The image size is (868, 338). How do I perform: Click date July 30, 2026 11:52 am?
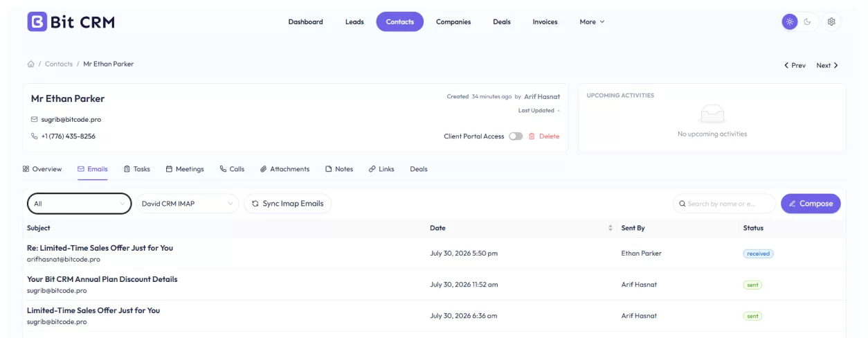point(464,285)
